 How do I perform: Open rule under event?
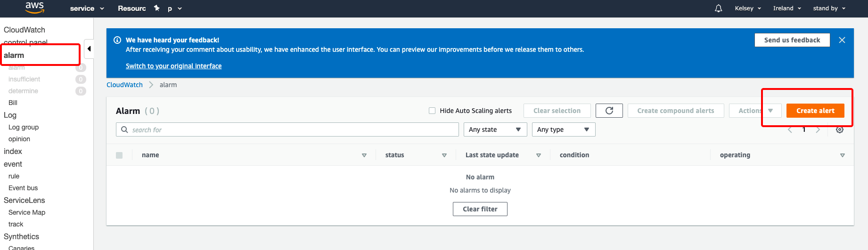(14, 176)
